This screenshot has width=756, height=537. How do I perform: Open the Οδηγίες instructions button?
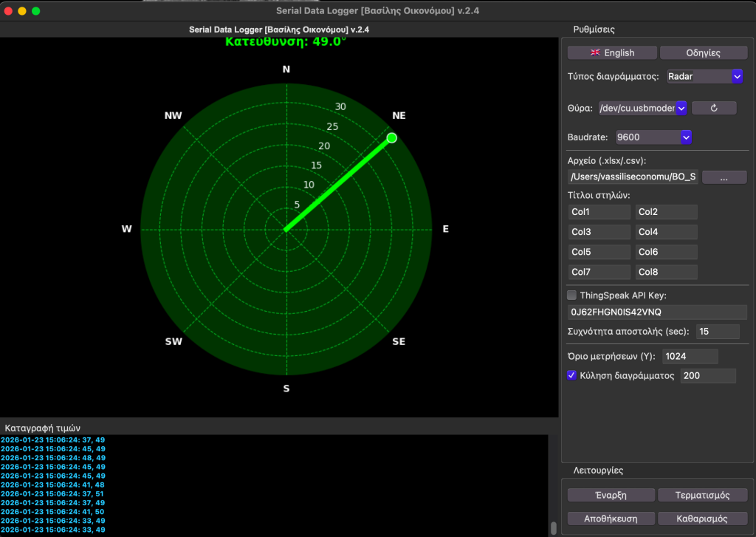click(703, 52)
